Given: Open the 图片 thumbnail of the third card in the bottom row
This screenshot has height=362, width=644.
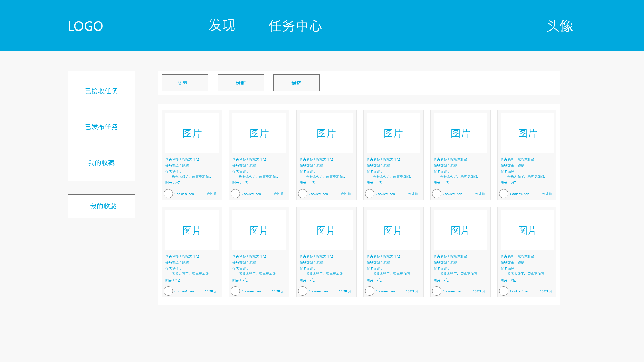Looking at the screenshot, I should [x=326, y=230].
